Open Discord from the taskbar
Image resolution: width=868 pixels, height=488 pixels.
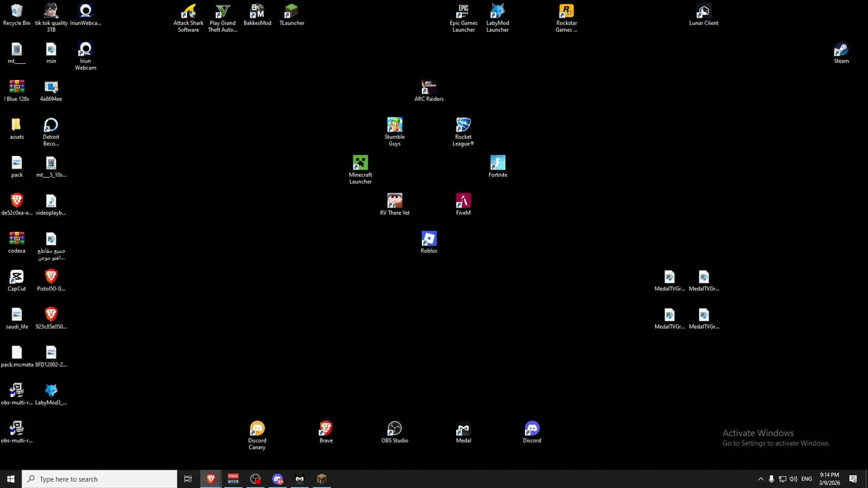(277, 479)
